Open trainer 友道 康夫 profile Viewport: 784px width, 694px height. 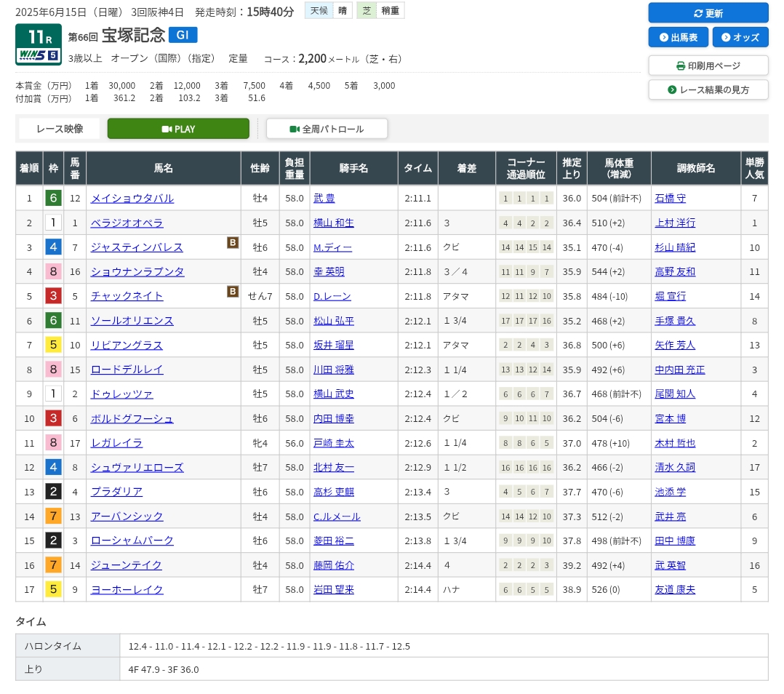click(675, 590)
